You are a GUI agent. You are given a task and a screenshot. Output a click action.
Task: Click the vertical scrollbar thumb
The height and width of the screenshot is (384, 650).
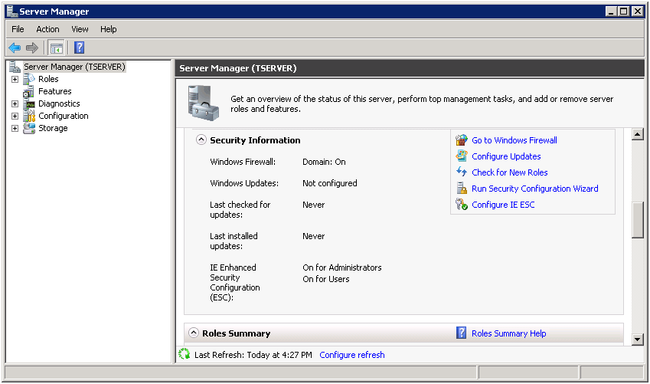(637, 219)
